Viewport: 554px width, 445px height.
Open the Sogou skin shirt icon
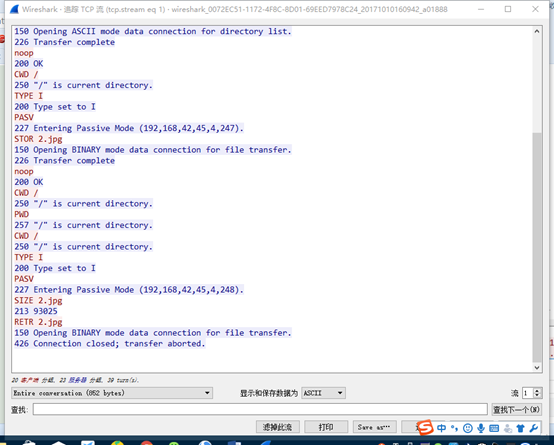pos(520,429)
